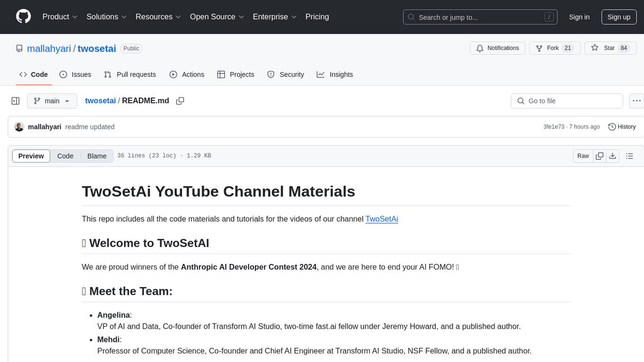
Task: Click the Welcome to TwoSetAI heading
Action: click(x=145, y=243)
